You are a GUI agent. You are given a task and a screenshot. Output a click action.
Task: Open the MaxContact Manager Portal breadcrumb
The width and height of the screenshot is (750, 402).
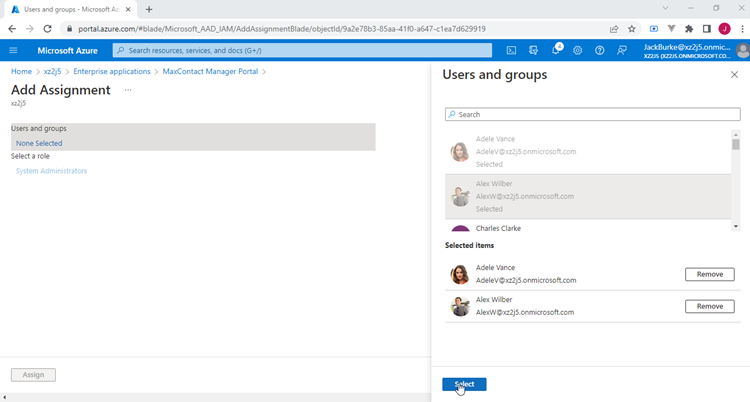click(210, 71)
